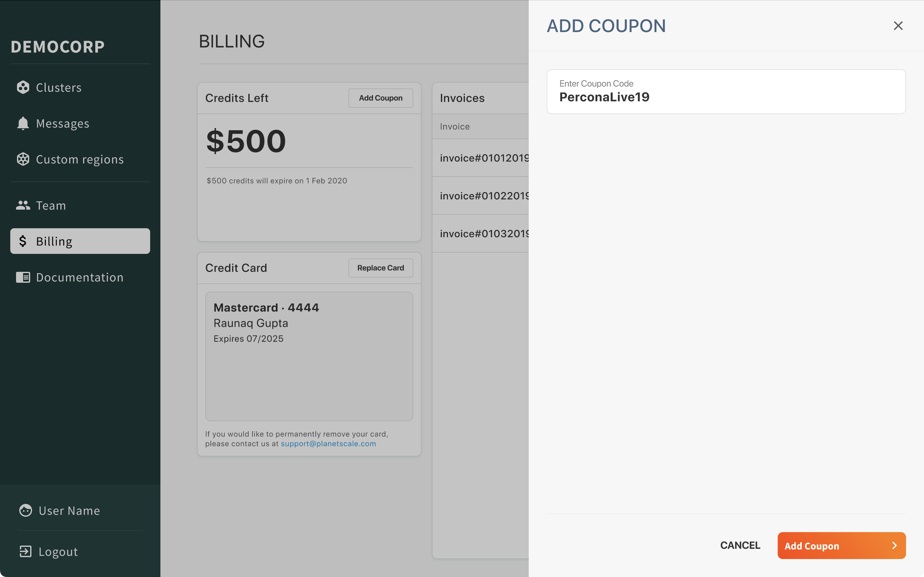Go to the Documentation section
Viewport: 924px width, 577px height.
[80, 277]
